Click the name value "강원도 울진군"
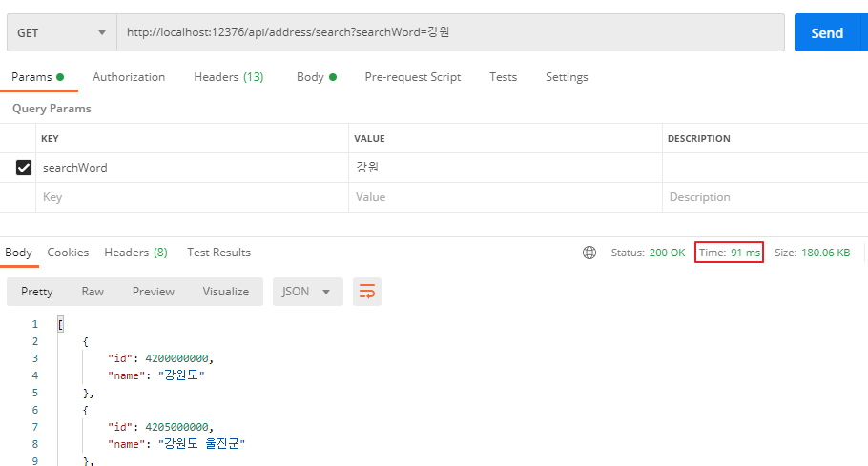This screenshot has width=868, height=466. click(x=201, y=444)
